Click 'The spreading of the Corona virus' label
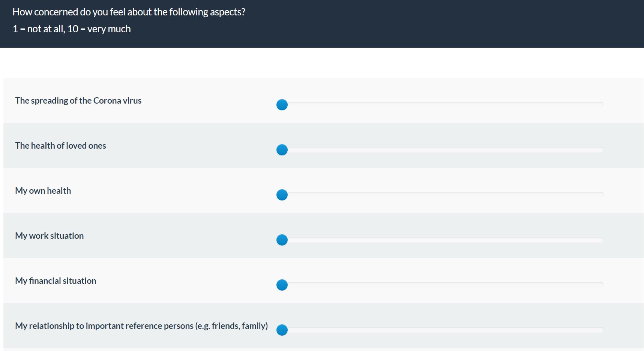 [x=78, y=101]
